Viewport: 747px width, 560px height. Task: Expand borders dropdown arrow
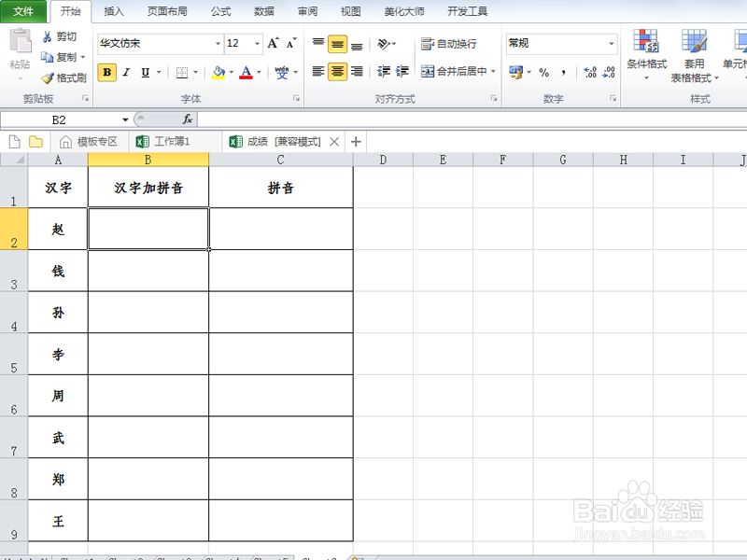click(x=195, y=73)
